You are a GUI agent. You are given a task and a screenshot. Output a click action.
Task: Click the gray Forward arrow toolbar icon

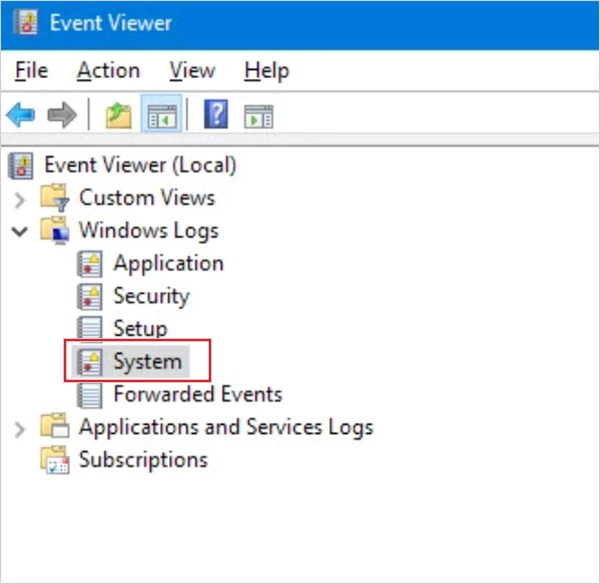click(x=62, y=114)
